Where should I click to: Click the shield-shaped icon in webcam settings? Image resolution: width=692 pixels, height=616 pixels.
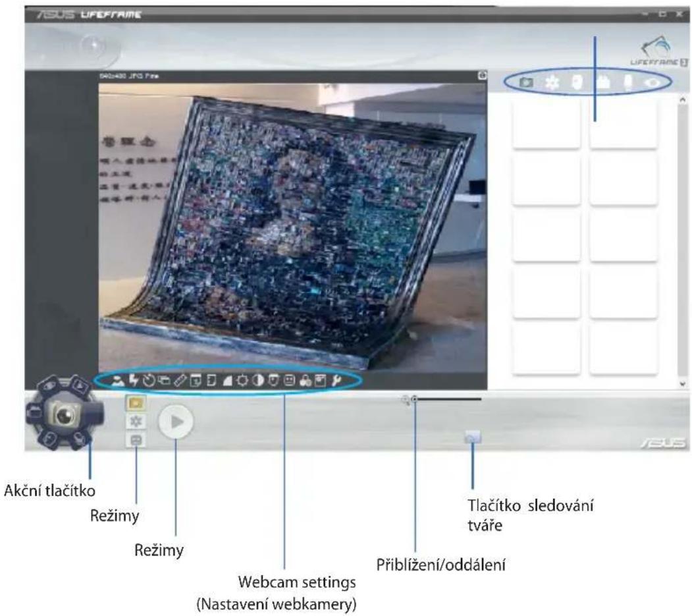(274, 380)
